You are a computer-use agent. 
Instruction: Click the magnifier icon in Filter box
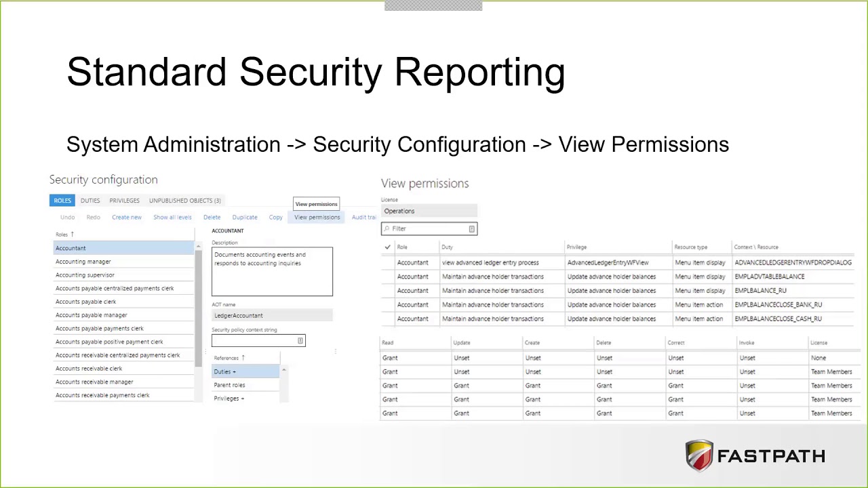(387, 229)
